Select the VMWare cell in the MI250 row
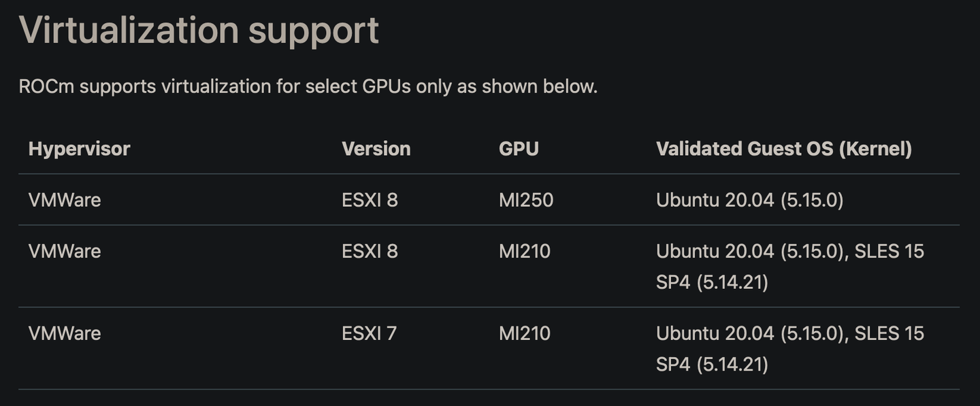 (x=65, y=200)
